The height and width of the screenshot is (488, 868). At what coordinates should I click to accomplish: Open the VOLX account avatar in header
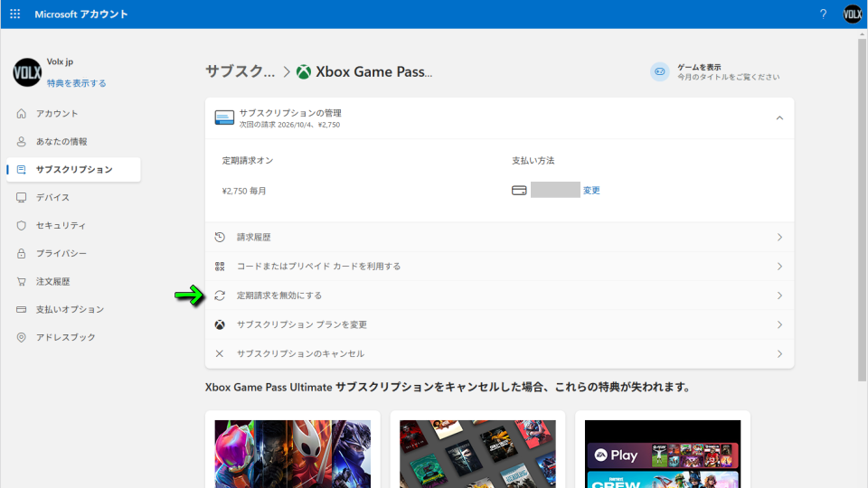[853, 14]
